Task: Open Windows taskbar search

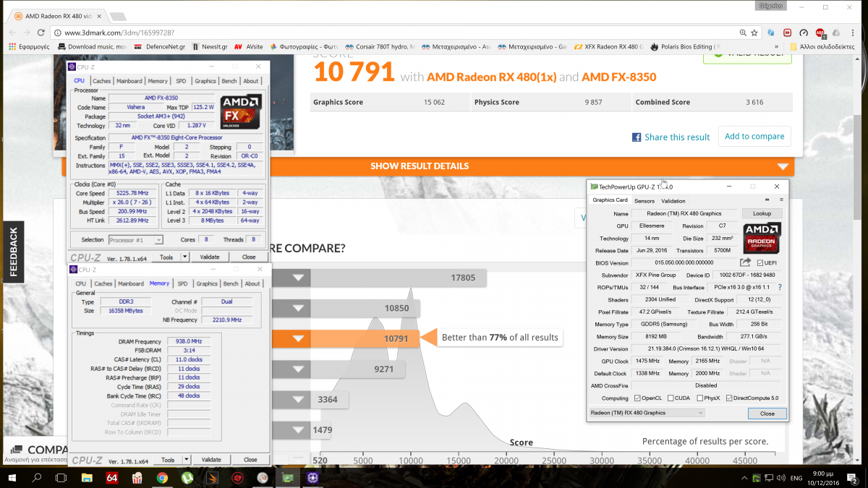Action: (x=38, y=477)
